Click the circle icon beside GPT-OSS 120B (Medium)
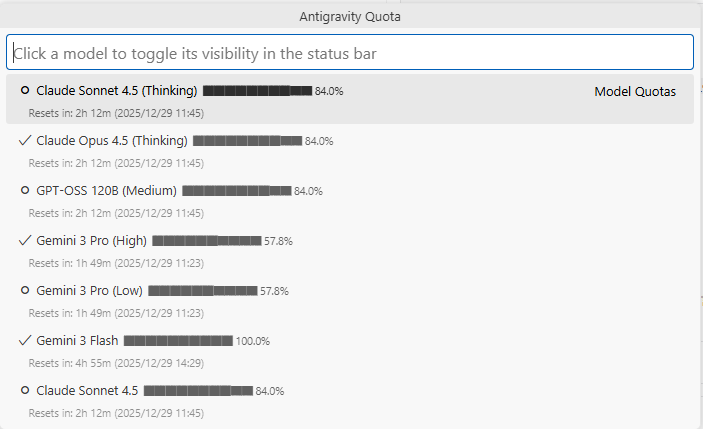This screenshot has height=429, width=703. 25,191
